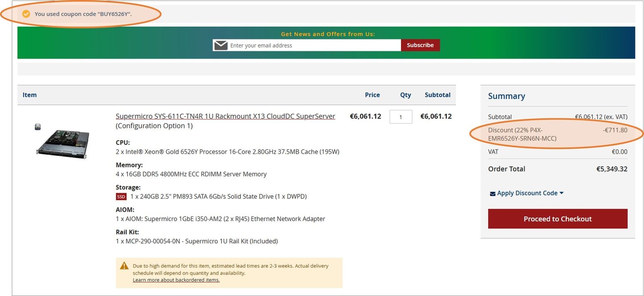
Task: Click the "AIOM:" label
Action: click(x=125, y=210)
